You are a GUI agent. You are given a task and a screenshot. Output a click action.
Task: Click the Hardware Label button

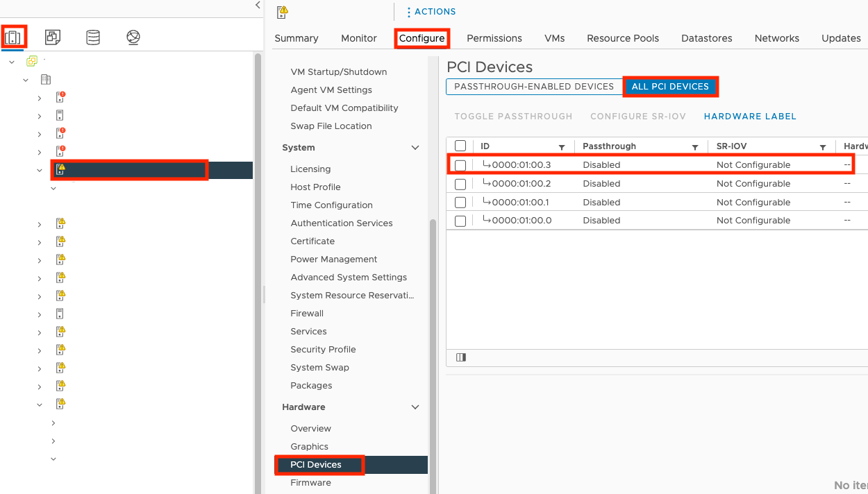point(750,117)
